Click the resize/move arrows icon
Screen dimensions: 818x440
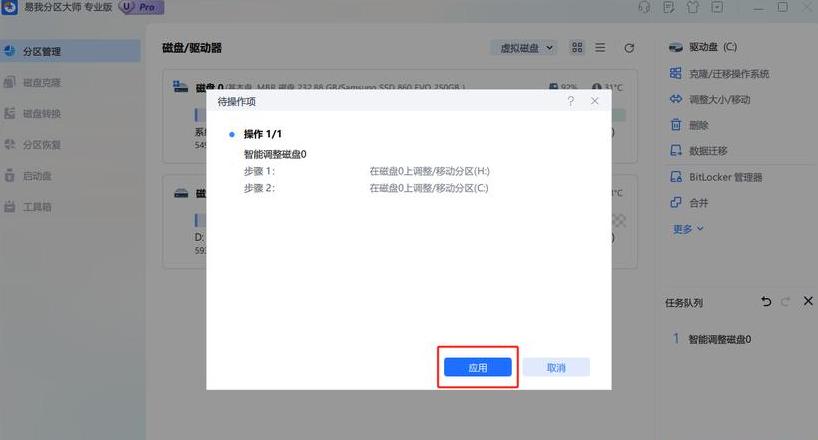676,99
